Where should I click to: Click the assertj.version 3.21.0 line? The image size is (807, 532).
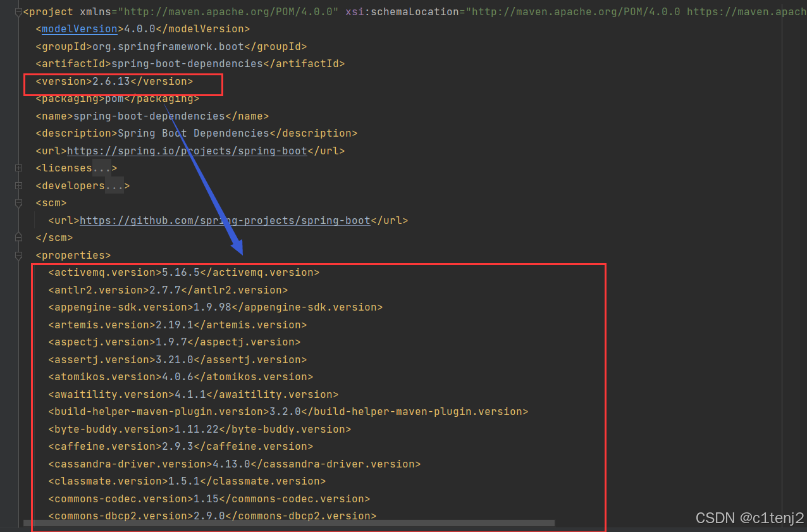pos(178,360)
